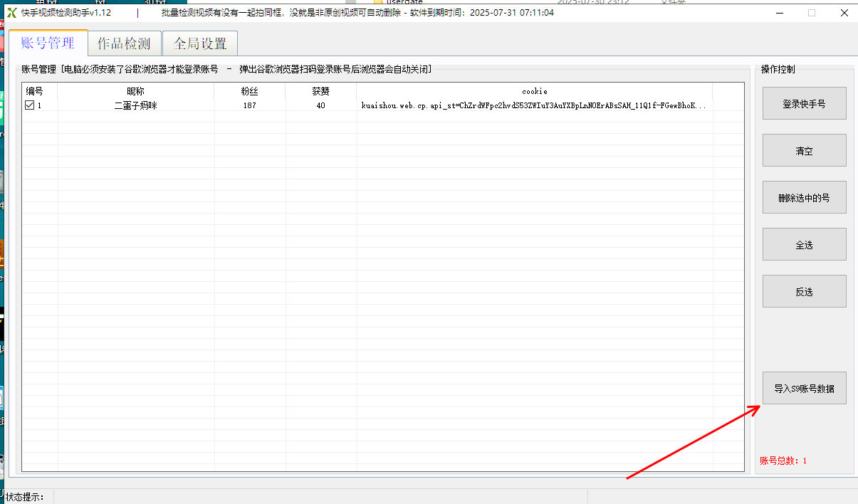The height and width of the screenshot is (504, 858).
Task: Open the 全局设置 tab
Action: pyautogui.click(x=200, y=43)
